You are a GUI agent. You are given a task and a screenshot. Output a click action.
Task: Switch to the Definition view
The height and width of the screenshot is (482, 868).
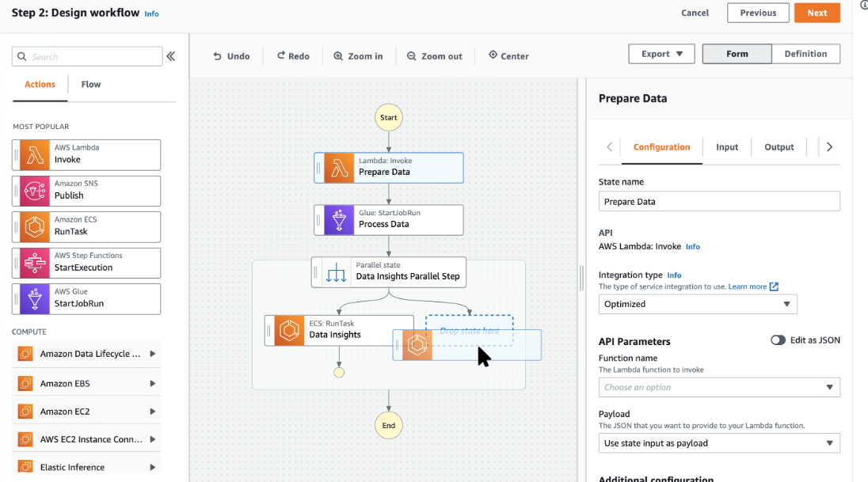click(x=805, y=54)
